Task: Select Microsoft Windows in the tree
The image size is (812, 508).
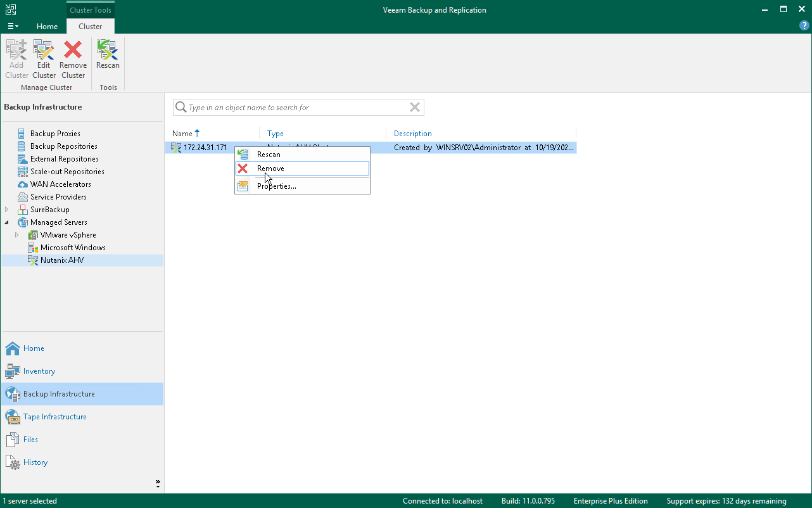Action: (x=73, y=248)
